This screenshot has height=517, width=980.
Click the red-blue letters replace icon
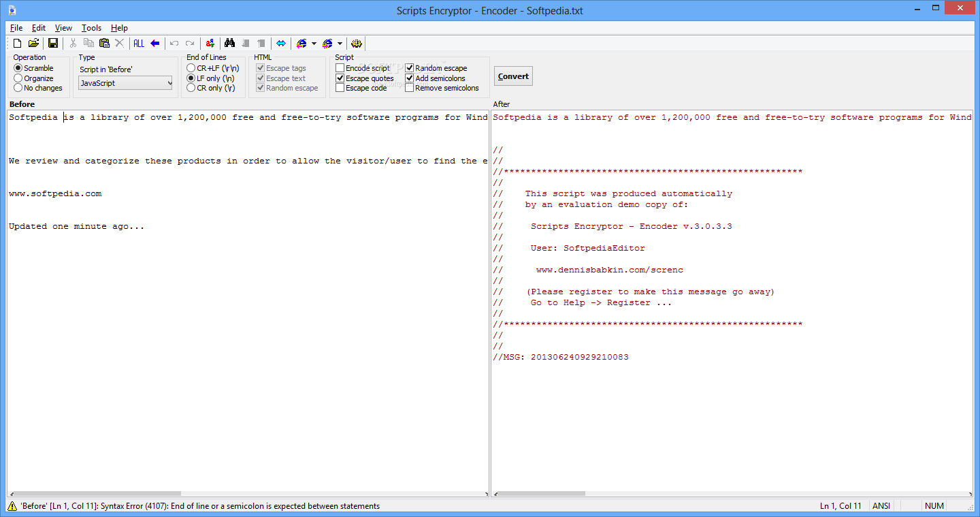click(x=210, y=43)
